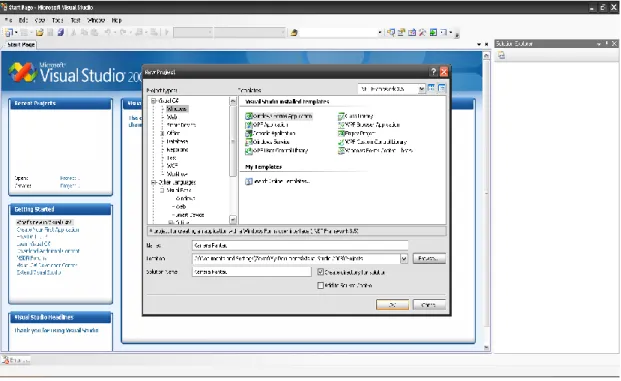Open Properties Window from toolbar icon

[x=401, y=32]
